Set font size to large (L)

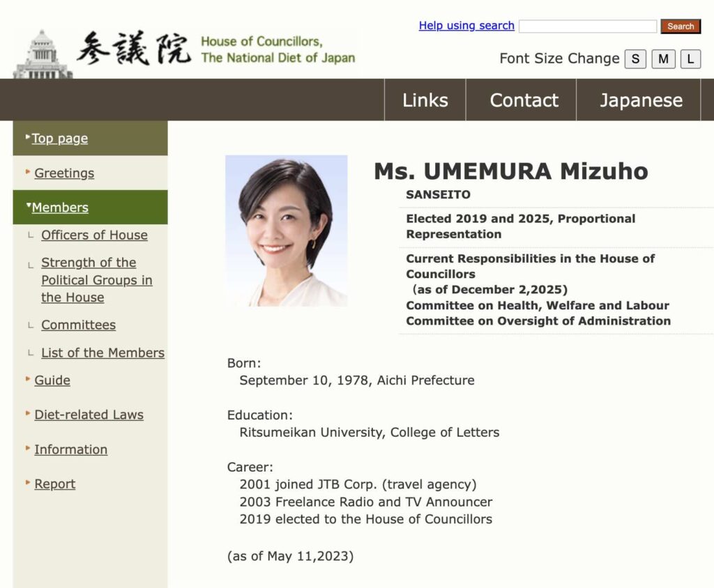coord(690,59)
